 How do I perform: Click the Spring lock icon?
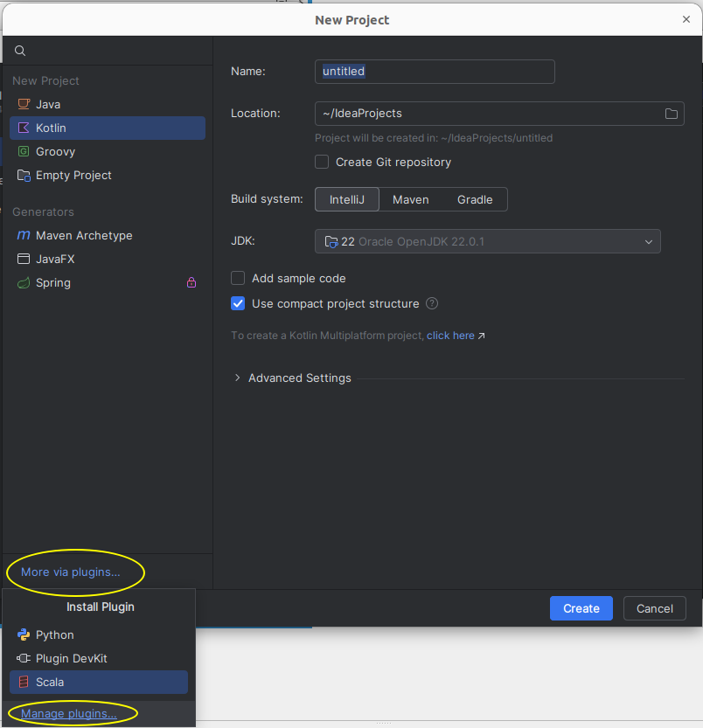(191, 282)
